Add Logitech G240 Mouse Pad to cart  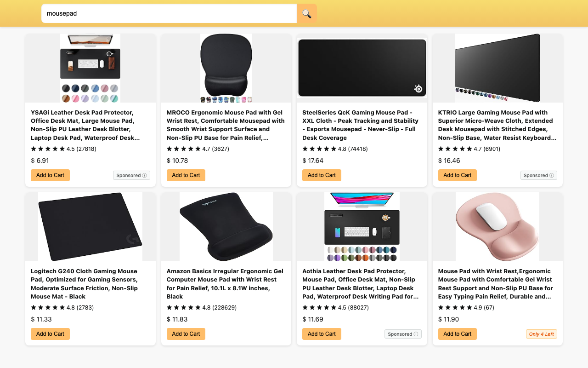click(50, 334)
